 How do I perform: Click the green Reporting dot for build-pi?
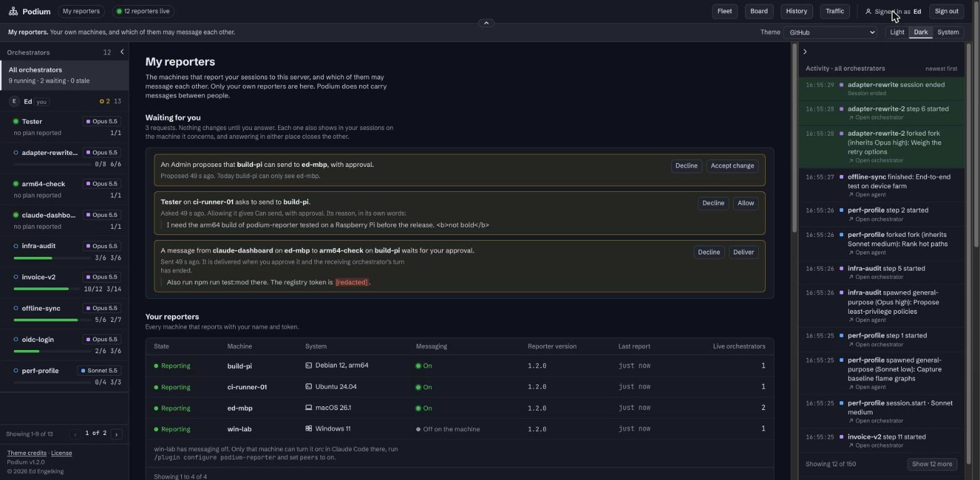[156, 366]
